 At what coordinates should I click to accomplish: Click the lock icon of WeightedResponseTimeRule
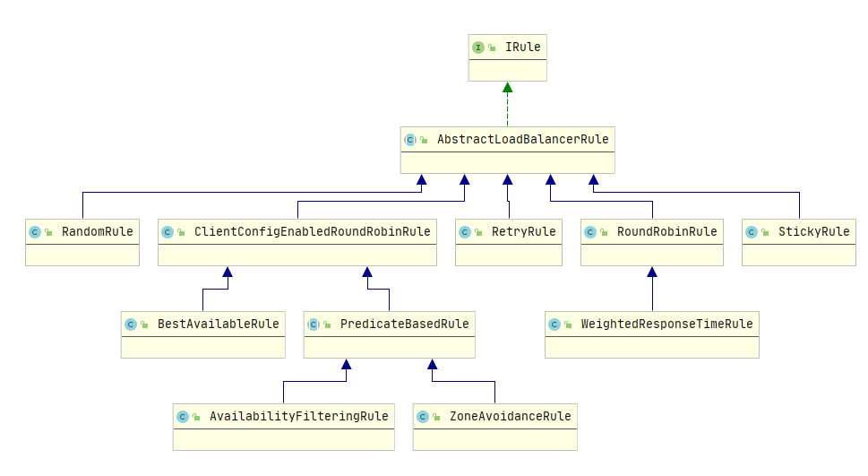pos(568,325)
